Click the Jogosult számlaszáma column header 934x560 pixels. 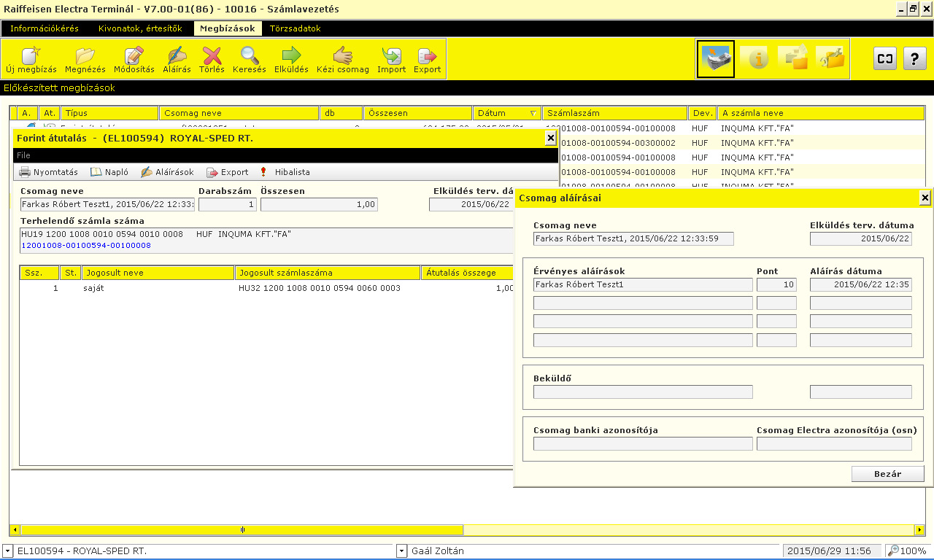tap(328, 273)
